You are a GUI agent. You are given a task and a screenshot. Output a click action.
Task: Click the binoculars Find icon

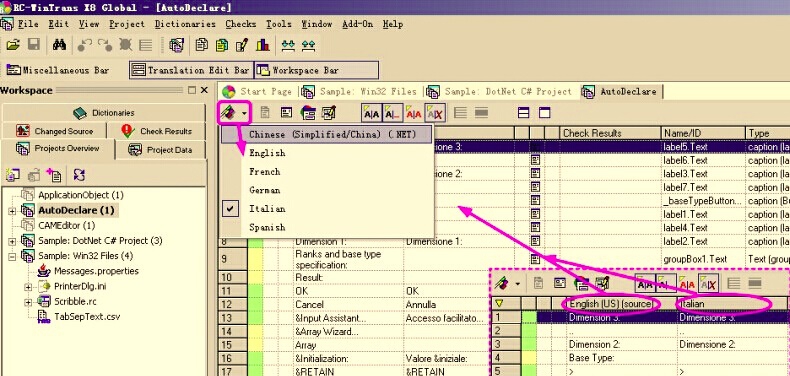pos(59,45)
